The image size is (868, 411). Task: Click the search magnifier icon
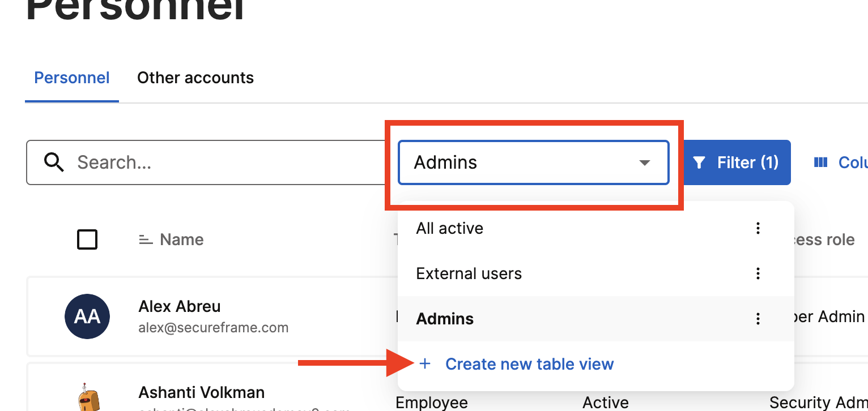click(x=54, y=162)
